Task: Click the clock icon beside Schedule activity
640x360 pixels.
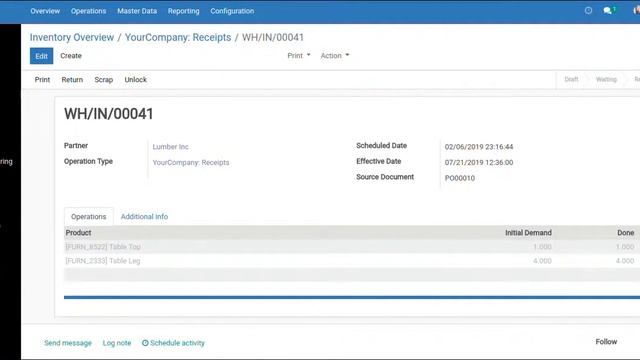Action: click(x=145, y=343)
